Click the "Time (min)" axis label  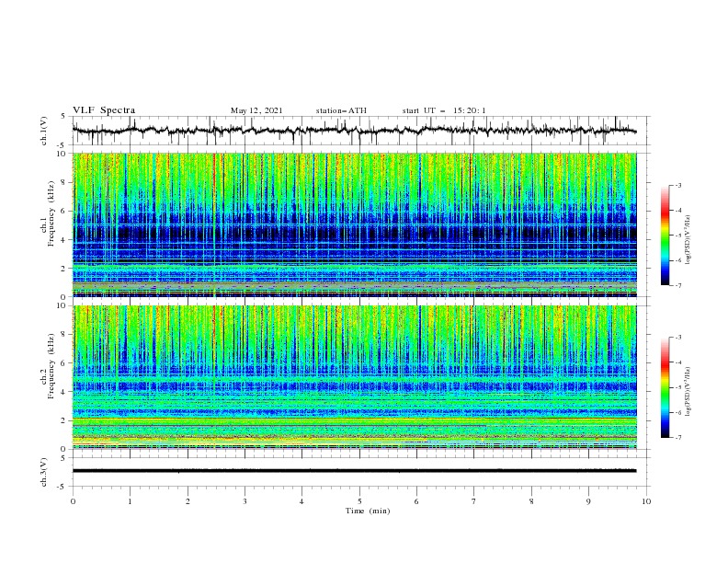(368, 511)
